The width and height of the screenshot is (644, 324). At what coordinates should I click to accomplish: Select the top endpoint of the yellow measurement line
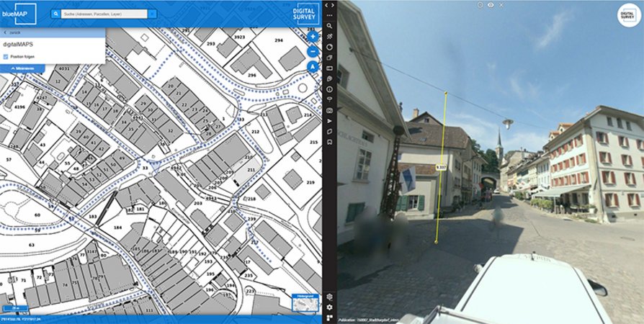[446, 93]
